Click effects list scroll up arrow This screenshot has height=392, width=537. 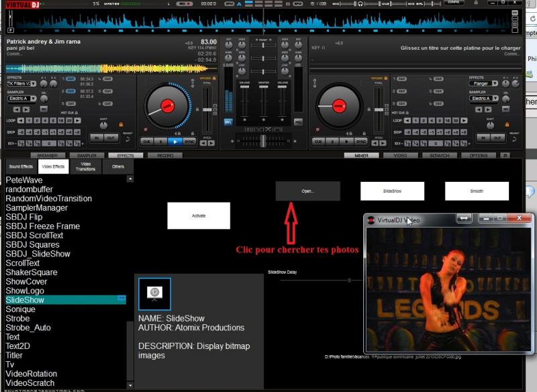click(x=130, y=179)
